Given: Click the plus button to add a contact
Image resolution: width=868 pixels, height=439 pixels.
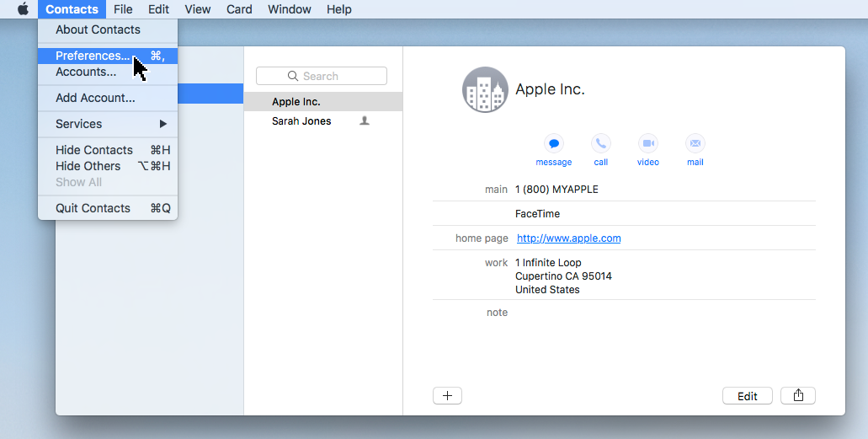Looking at the screenshot, I should pos(447,396).
